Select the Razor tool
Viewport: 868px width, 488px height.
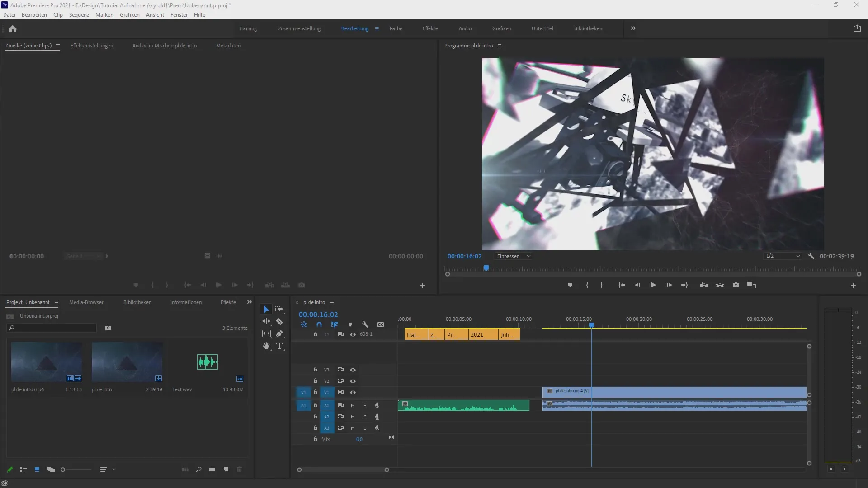(x=279, y=322)
